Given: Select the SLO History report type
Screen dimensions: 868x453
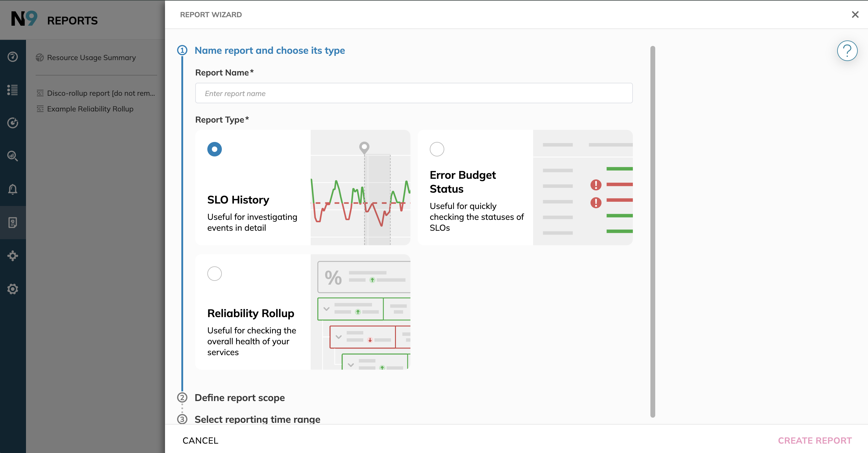Looking at the screenshot, I should tap(214, 149).
